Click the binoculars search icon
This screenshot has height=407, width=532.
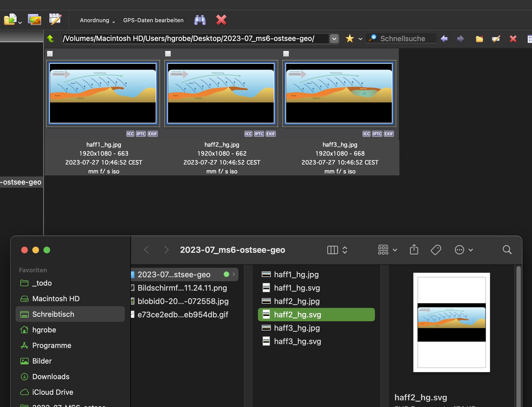[x=200, y=20]
